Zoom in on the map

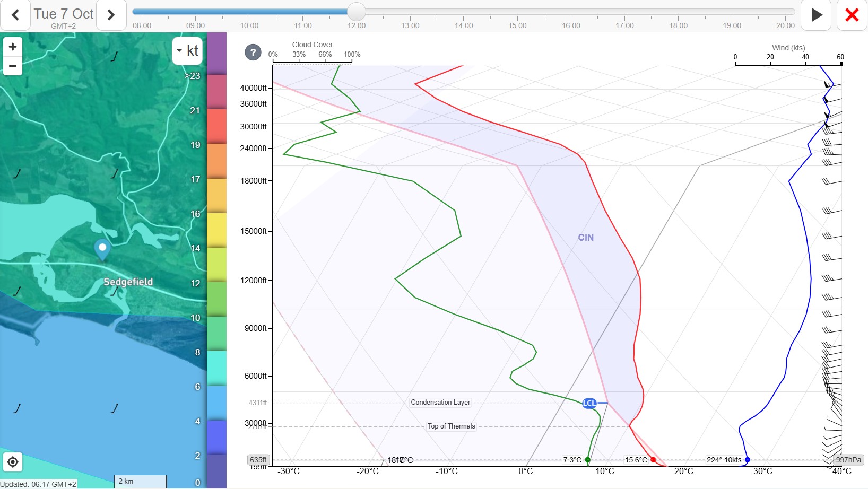click(13, 47)
